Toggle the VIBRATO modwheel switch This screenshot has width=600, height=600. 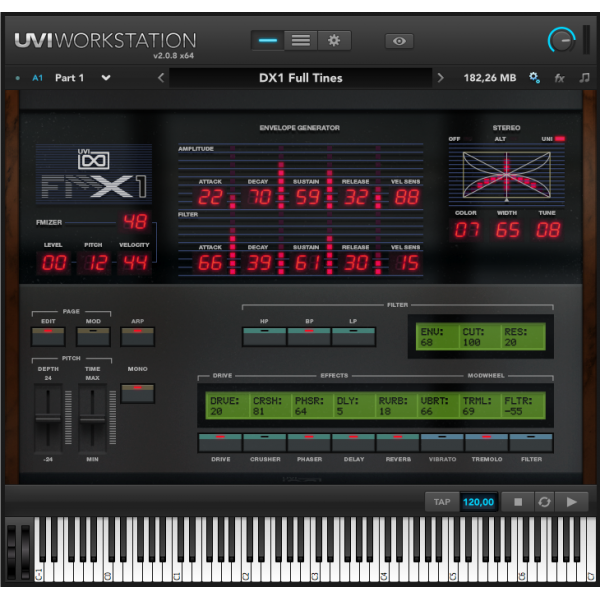[442, 443]
